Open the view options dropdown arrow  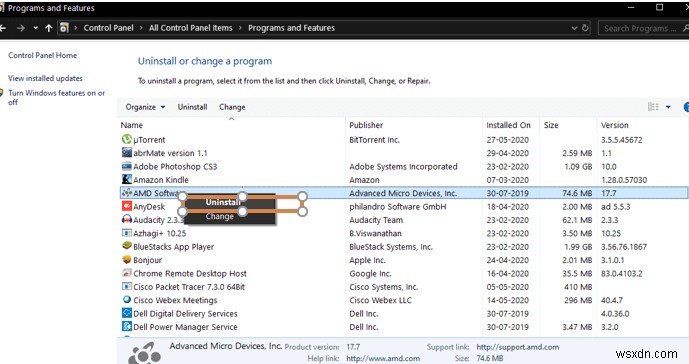point(668,107)
